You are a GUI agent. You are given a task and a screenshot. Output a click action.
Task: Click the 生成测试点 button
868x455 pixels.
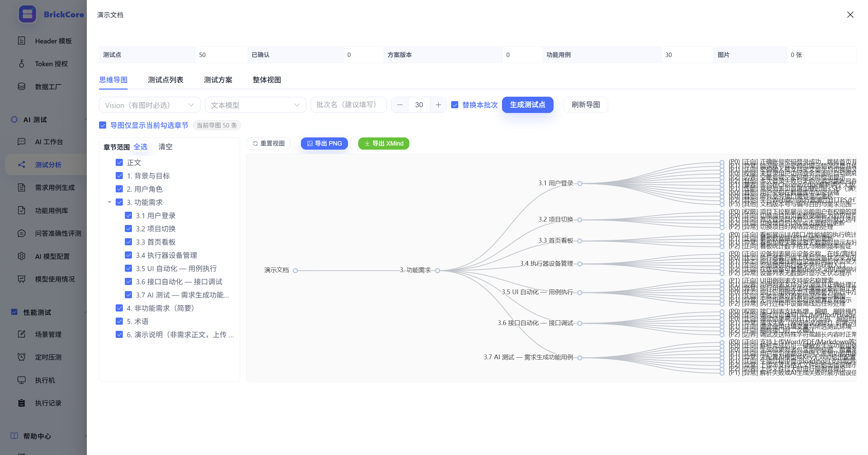527,105
